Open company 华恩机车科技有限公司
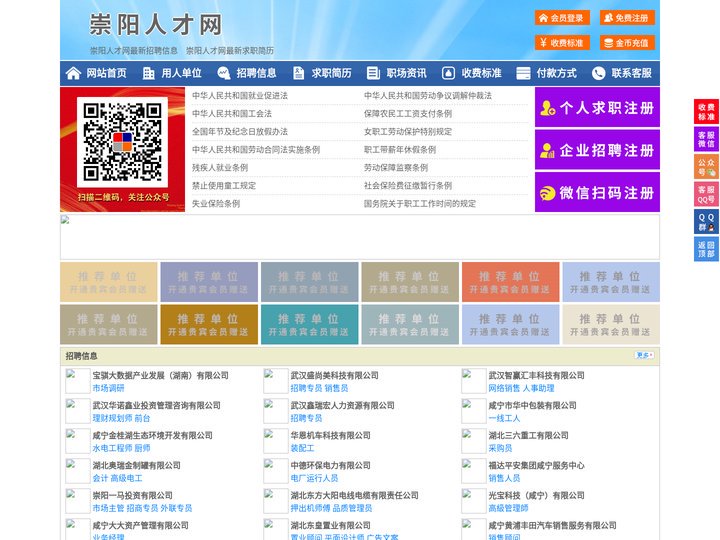The width and height of the screenshot is (720, 540). [x=330, y=435]
